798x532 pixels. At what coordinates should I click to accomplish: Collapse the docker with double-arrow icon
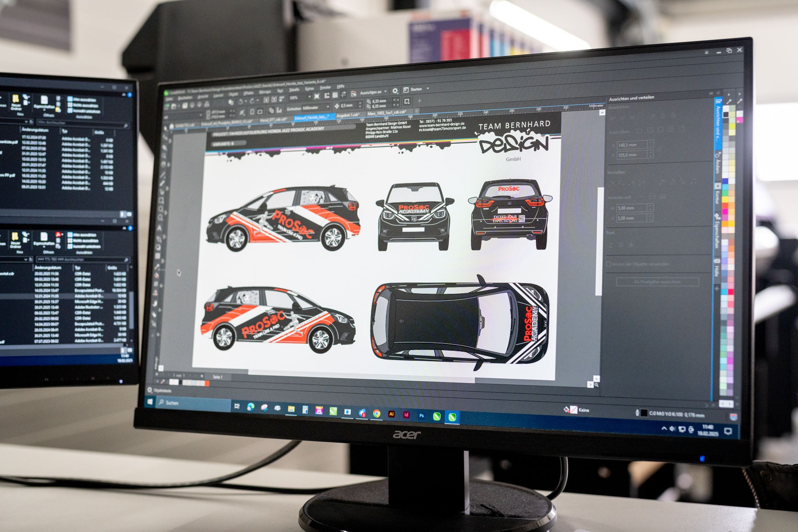pyautogui.click(x=711, y=93)
